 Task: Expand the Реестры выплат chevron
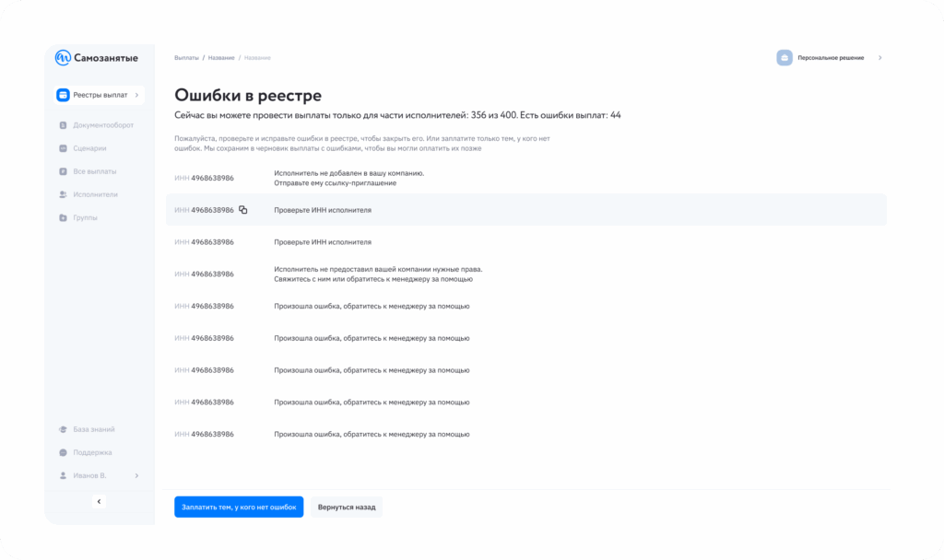(x=136, y=95)
